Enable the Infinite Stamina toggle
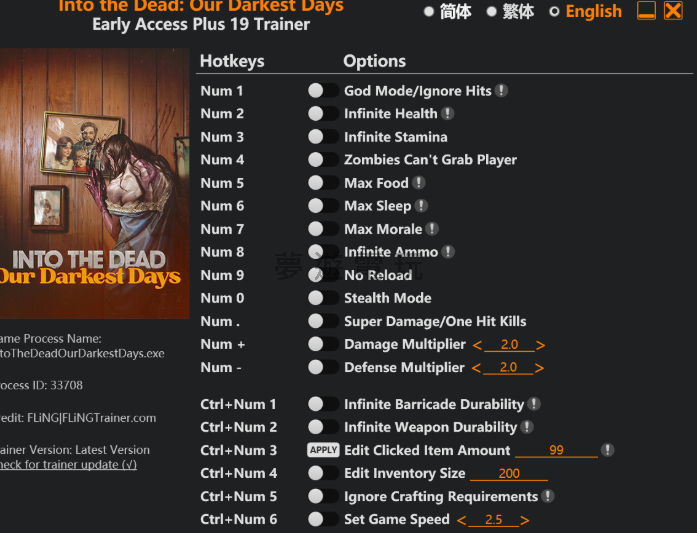This screenshot has width=697, height=533. 323,137
